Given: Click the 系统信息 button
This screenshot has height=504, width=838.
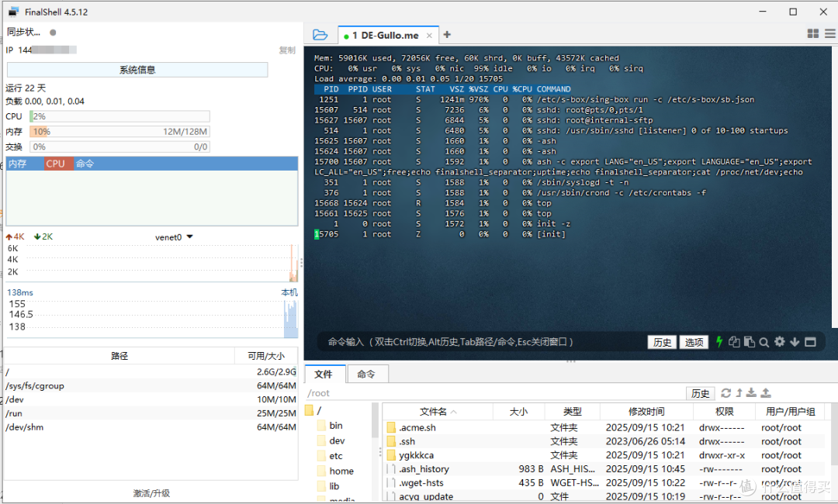Looking at the screenshot, I should tap(137, 70).
